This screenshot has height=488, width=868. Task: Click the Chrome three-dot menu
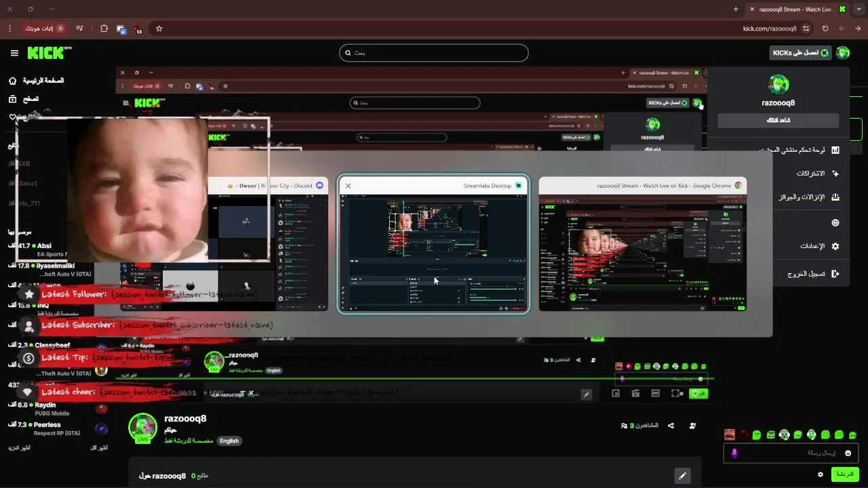point(9,28)
